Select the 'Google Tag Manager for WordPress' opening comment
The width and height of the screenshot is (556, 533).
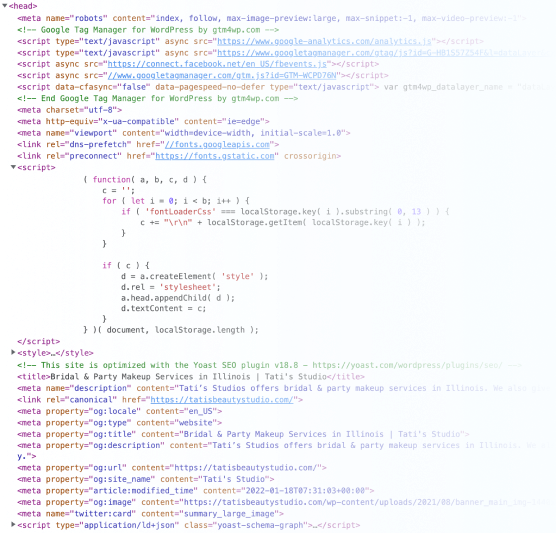click(x=148, y=30)
